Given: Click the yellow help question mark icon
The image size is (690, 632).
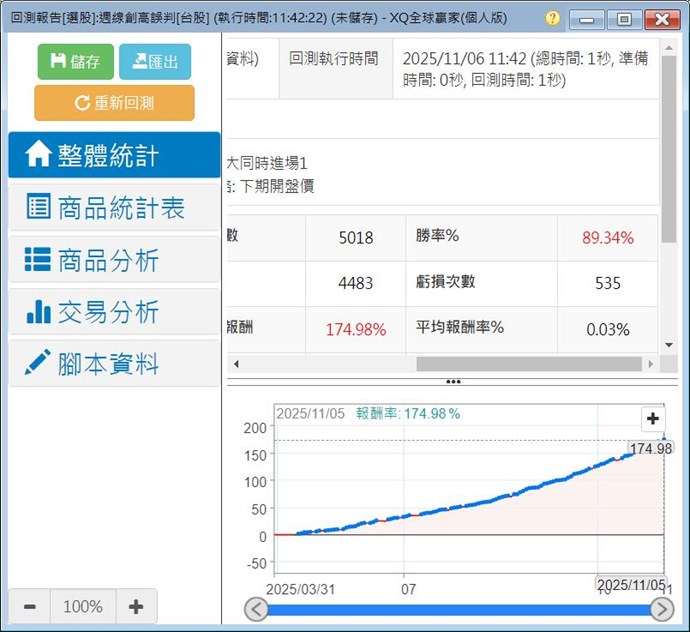Looking at the screenshot, I should [x=553, y=18].
